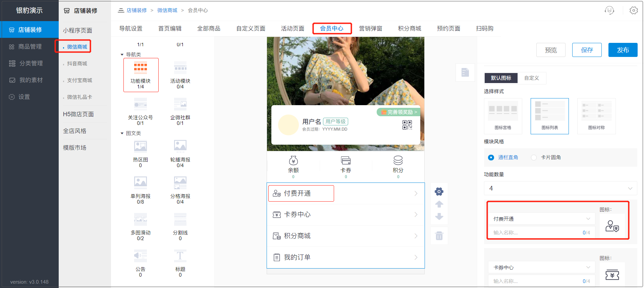Click the 保存 save button
This screenshot has width=644, height=288.
click(x=587, y=50)
